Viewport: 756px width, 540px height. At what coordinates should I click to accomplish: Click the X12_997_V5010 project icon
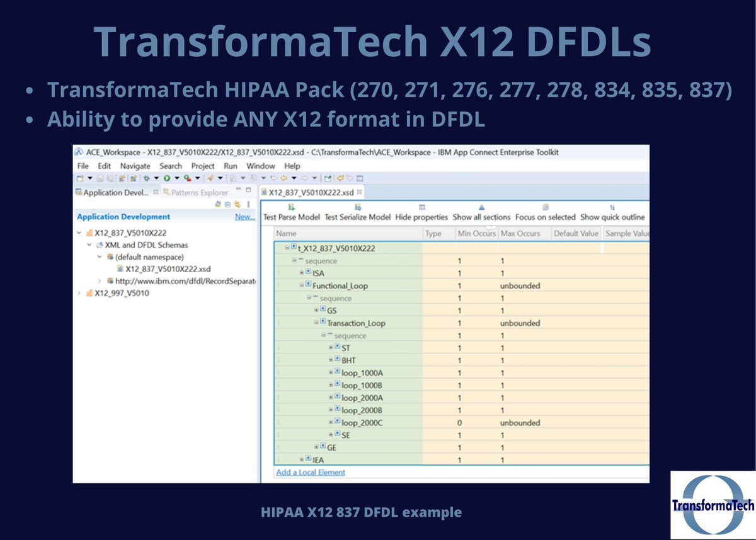tap(89, 293)
